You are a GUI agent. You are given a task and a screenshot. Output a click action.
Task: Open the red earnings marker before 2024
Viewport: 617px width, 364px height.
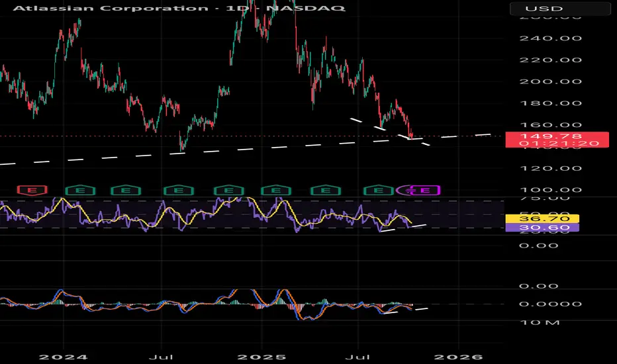click(x=32, y=191)
